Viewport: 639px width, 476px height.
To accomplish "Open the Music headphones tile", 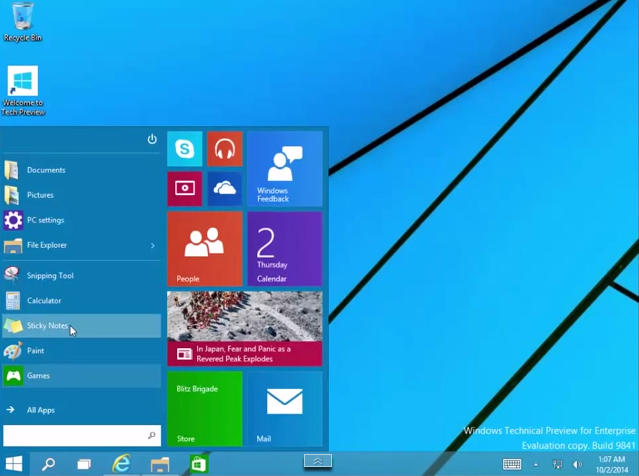I will click(x=225, y=149).
